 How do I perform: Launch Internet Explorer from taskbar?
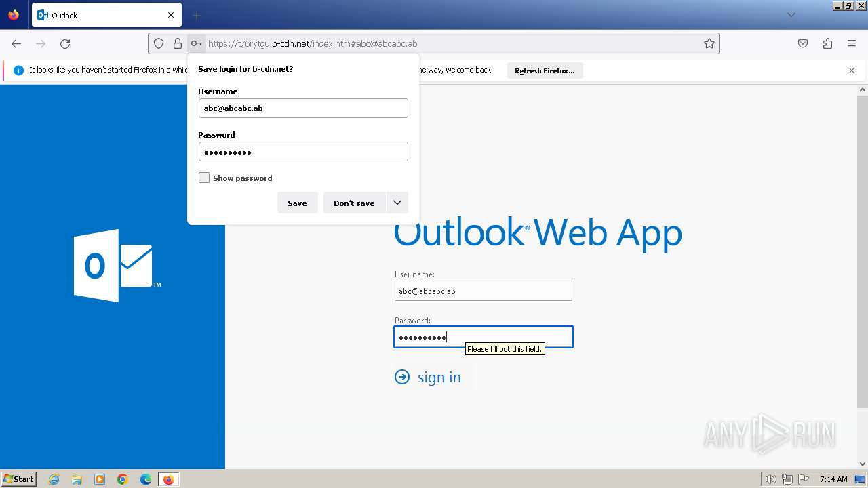[54, 479]
